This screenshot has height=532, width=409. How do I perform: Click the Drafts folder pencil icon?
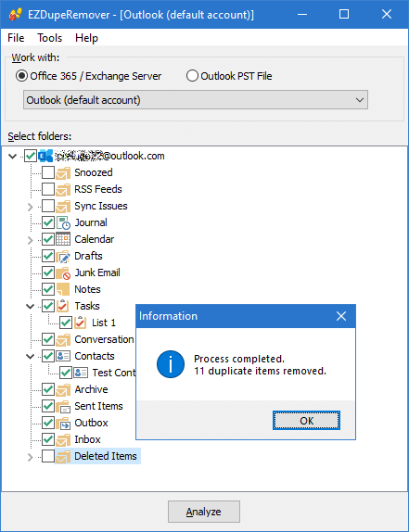click(63, 256)
